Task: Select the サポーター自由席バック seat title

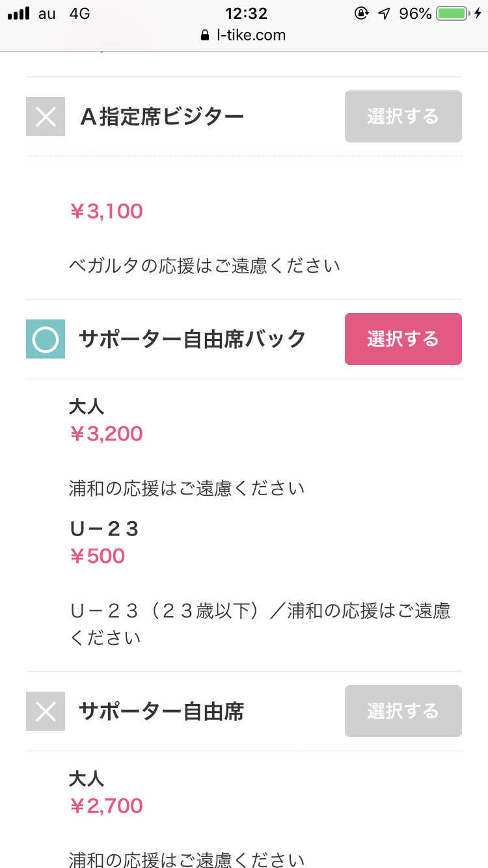Action: [192, 339]
